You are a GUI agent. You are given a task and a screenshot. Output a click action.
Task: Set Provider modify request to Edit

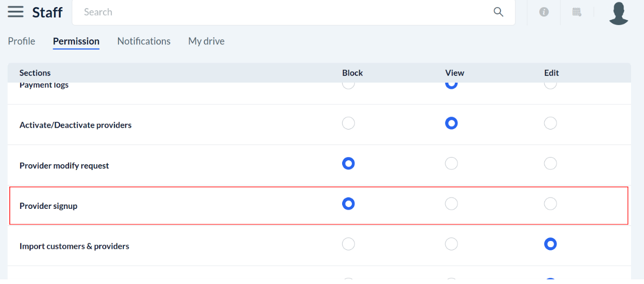[x=550, y=164]
